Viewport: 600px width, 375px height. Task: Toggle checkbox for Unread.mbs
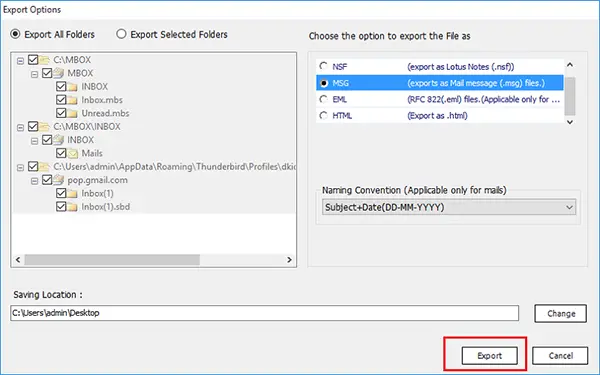click(x=61, y=113)
